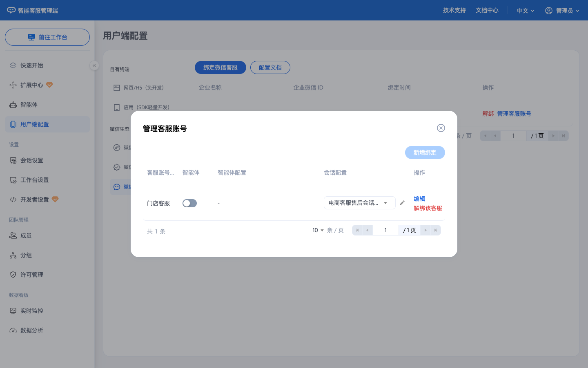The height and width of the screenshot is (368, 588).
Task: Click the 绑定微信客服 button
Action: (220, 67)
